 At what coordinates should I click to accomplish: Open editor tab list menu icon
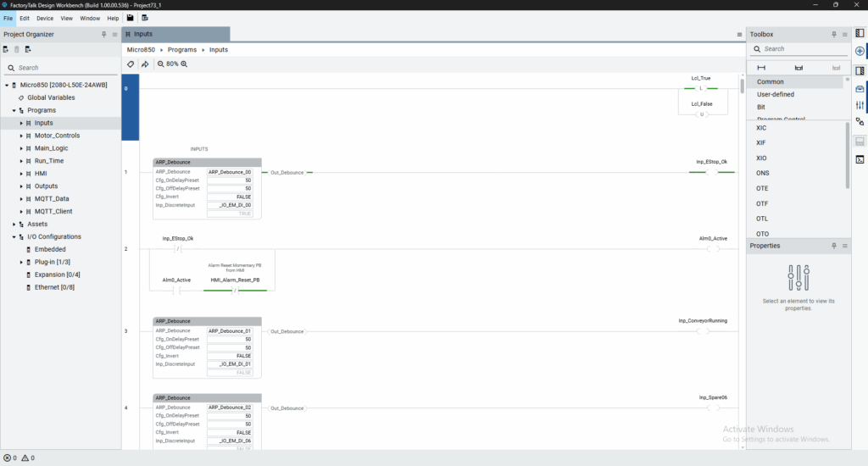click(739, 34)
